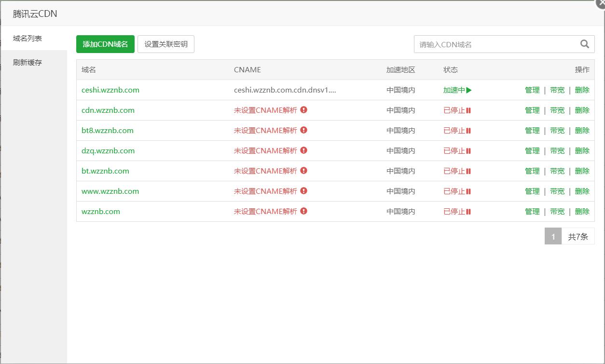Click the 添加CDN域名 button

pos(105,44)
